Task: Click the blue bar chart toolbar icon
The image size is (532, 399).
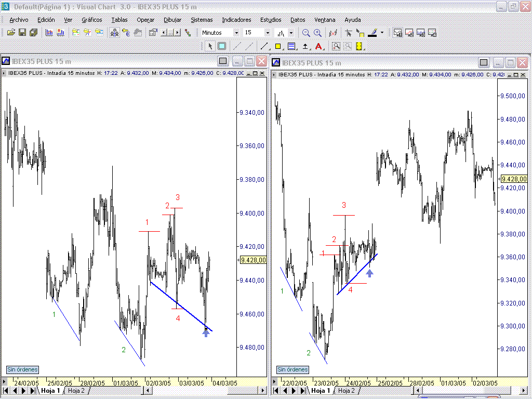Action: [49, 33]
